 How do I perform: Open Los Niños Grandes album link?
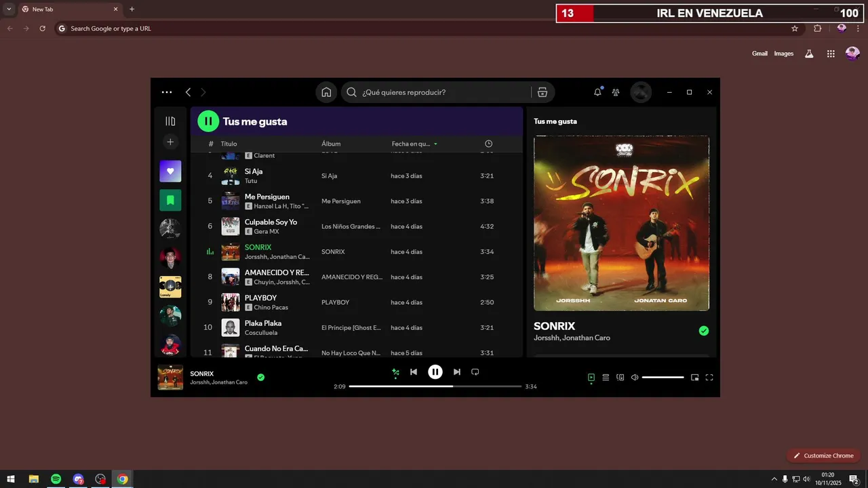351,226
